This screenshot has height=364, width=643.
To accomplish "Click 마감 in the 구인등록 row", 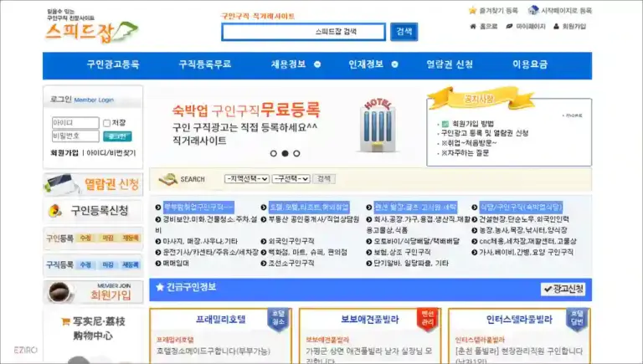I will click(107, 238).
